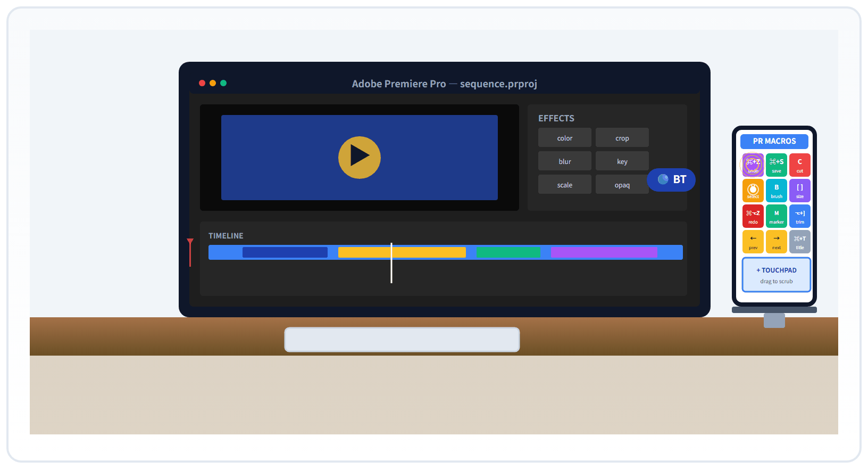868x469 pixels.
Task: Apply the color effect
Action: tap(565, 137)
